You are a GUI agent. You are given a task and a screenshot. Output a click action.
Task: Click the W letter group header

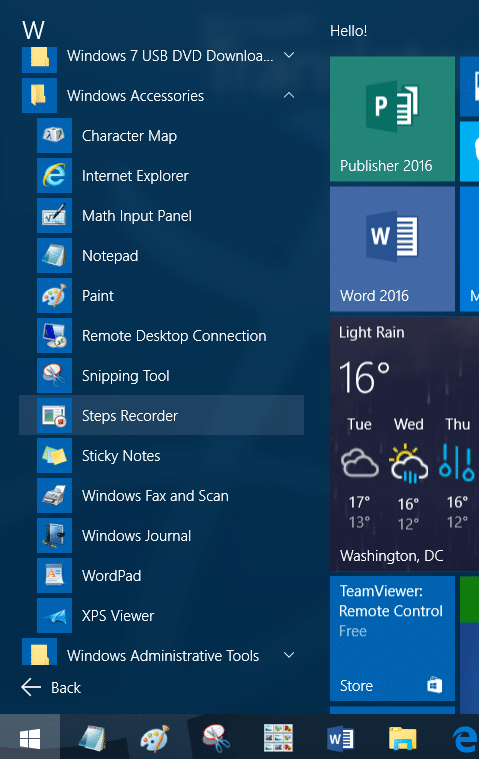click(x=33, y=30)
